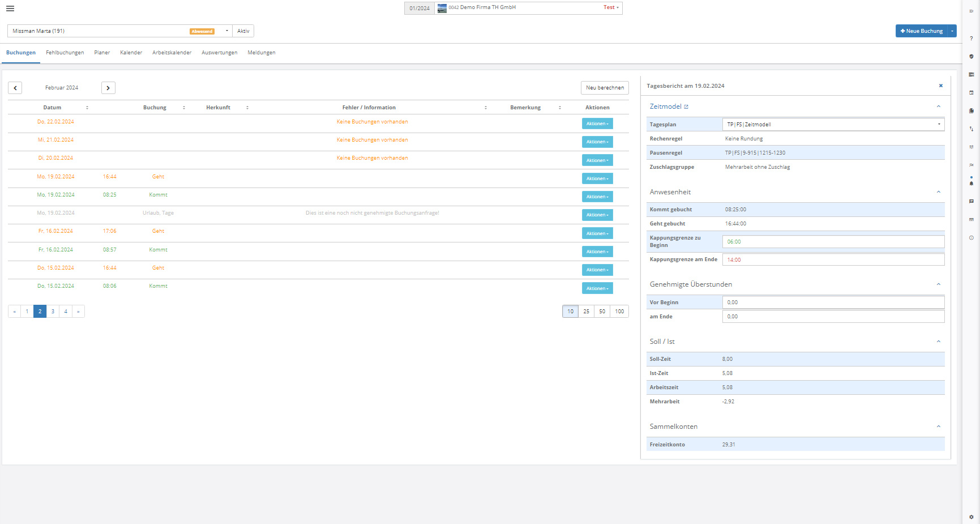Open Aktionen dropdown for Do, 22.02.2024 row
Viewport: 980px width, 524px height.
tap(597, 123)
